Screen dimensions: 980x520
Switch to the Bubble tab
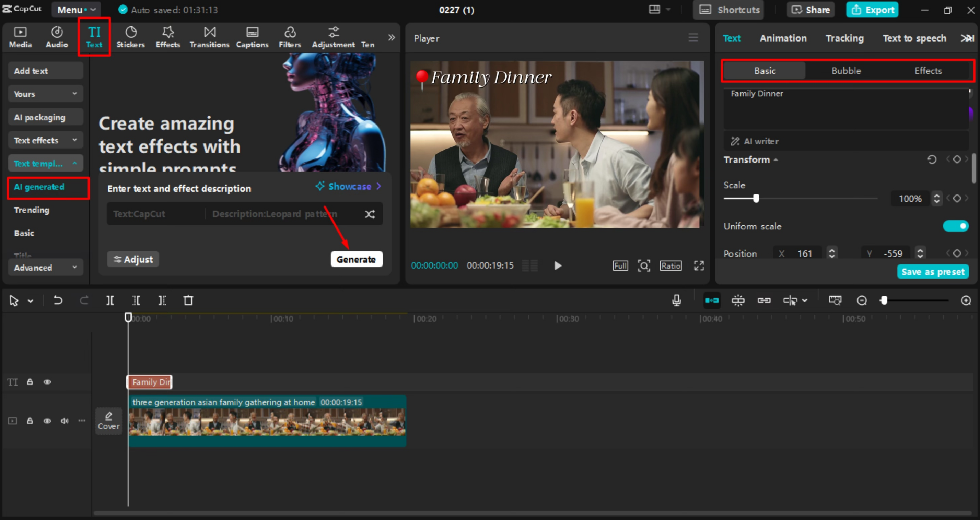tap(846, 70)
